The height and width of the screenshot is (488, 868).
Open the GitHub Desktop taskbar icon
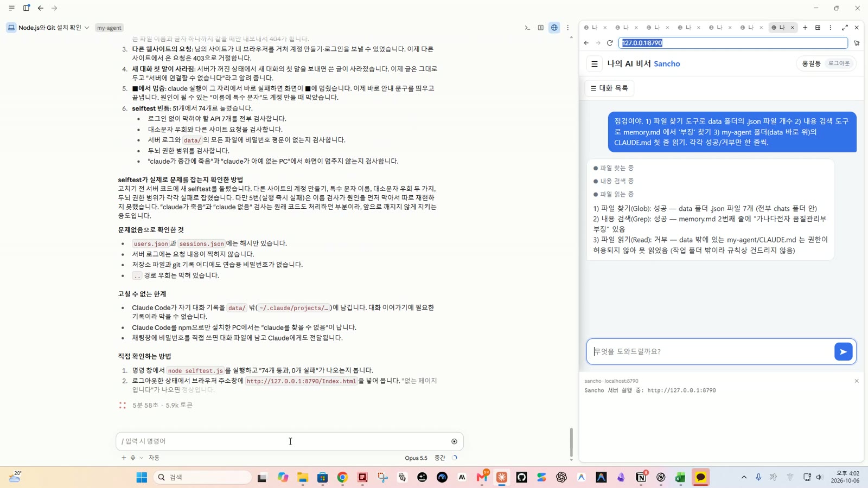(x=522, y=477)
